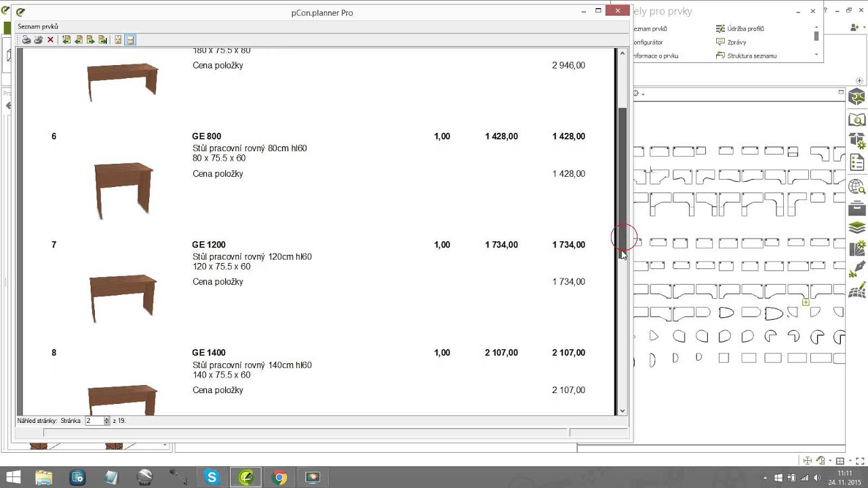Toggle fullscreen viewport icon
The image size is (868, 488).
click(859, 461)
